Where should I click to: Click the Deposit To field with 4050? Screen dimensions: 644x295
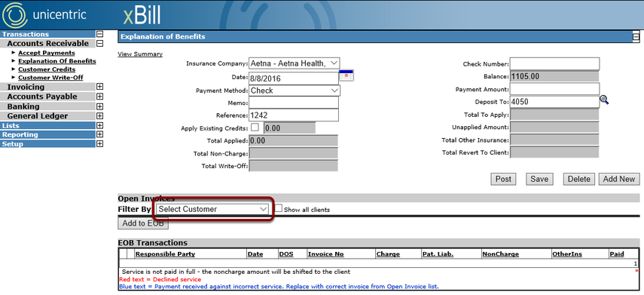pyautogui.click(x=555, y=102)
